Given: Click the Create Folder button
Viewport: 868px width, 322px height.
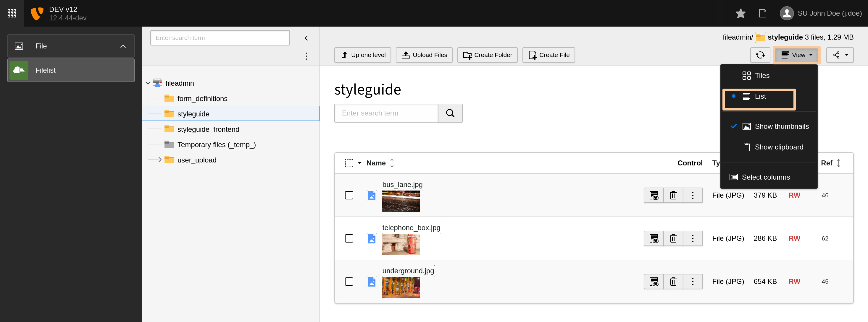Looking at the screenshot, I should point(487,55).
